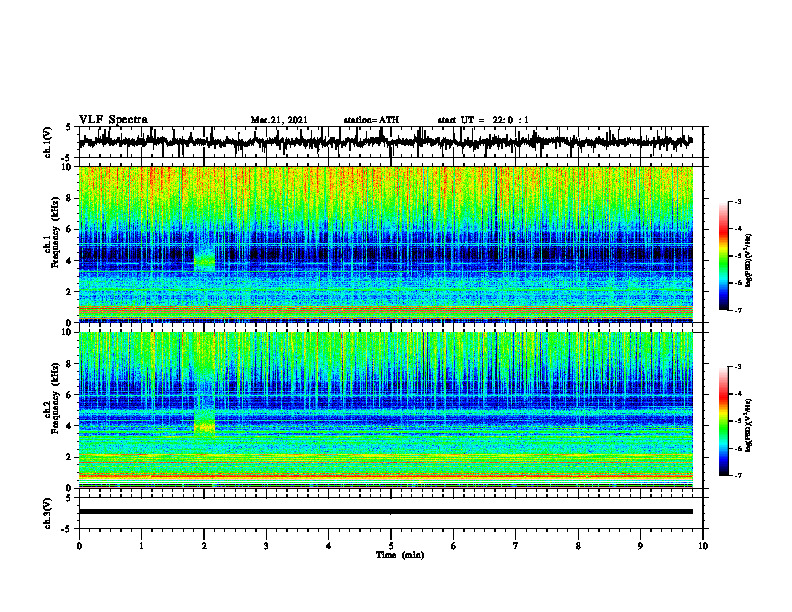Click the ch.2 spectrogram "8" kHz tick label
Screen dimensions: 792x612
click(70, 364)
